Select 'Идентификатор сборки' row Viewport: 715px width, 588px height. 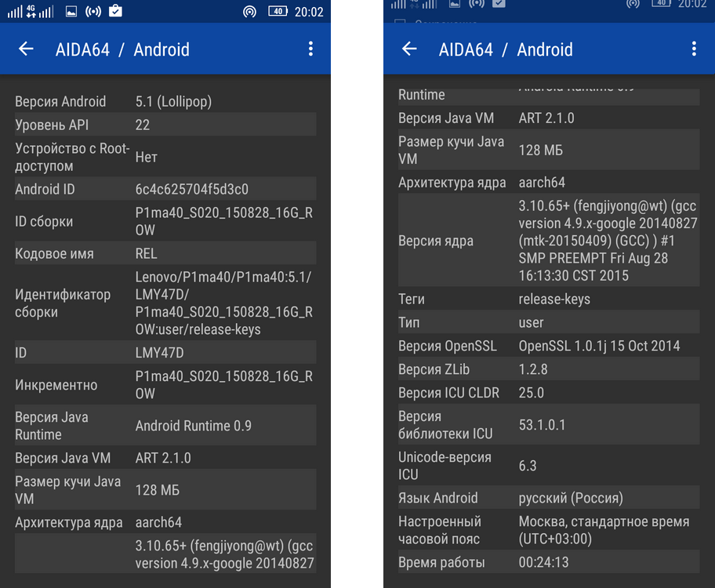click(165, 303)
